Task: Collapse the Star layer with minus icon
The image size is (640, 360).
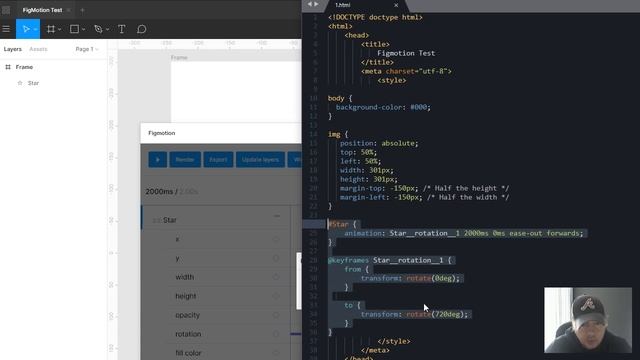Action: pos(277,216)
